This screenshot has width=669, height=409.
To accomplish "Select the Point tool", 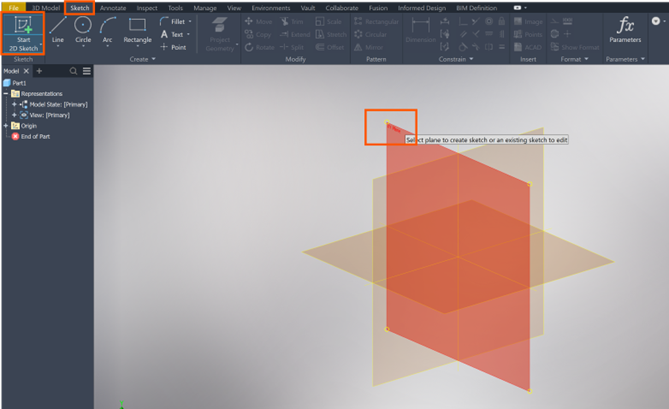I will [x=173, y=47].
